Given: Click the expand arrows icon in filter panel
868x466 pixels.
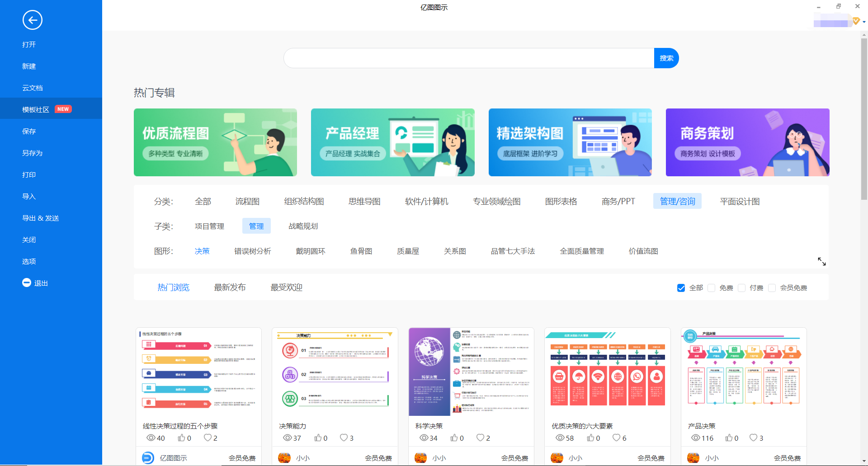Looking at the screenshot, I should click(822, 261).
